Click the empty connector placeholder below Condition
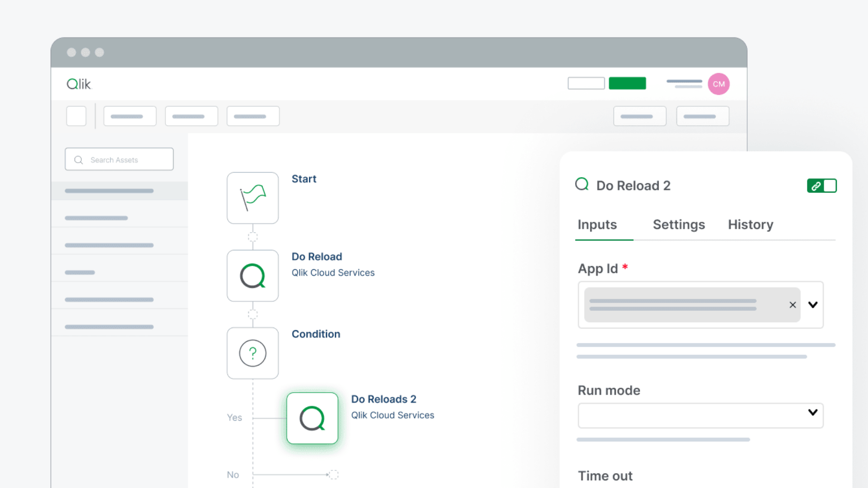This screenshot has height=488, width=868. pyautogui.click(x=334, y=474)
